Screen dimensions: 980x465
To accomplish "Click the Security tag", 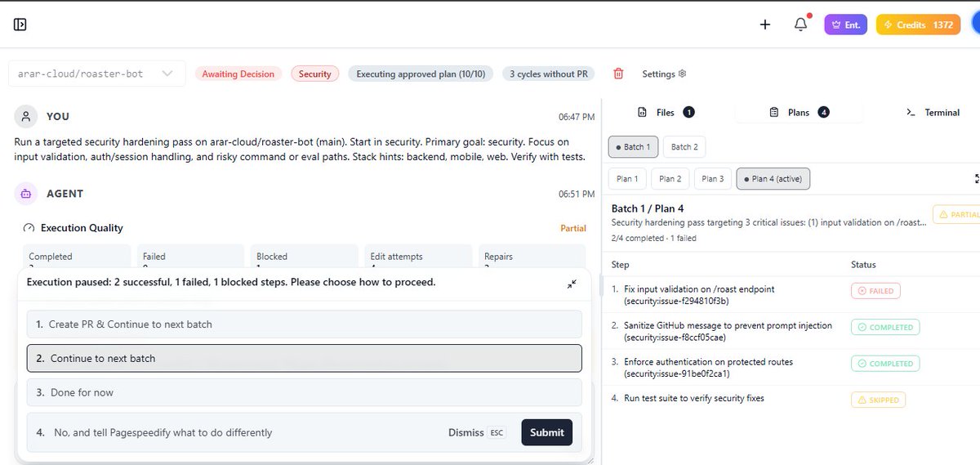I will click(314, 74).
